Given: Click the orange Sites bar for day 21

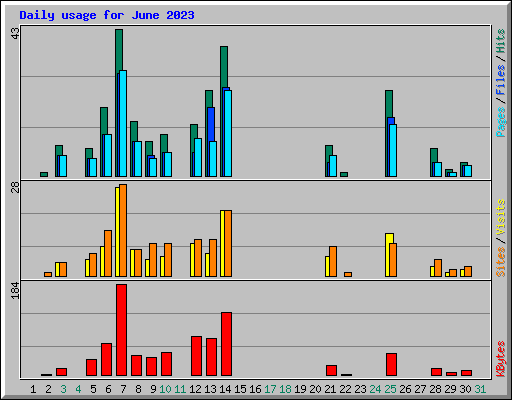Looking at the screenshot, I should 333,262.
